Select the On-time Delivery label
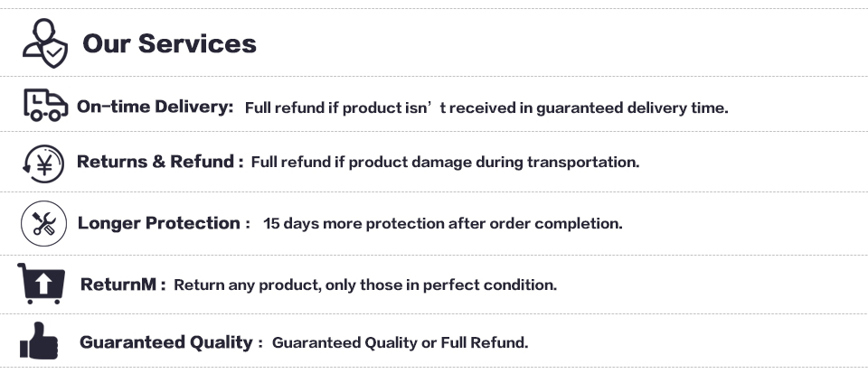Image resolution: width=868 pixels, height=392 pixels. click(155, 107)
